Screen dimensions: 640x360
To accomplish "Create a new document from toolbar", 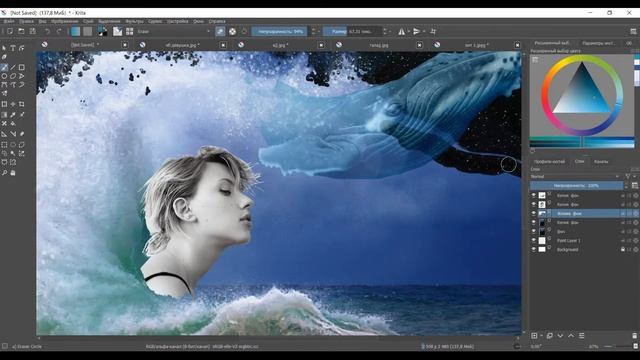I will click(x=10, y=31).
